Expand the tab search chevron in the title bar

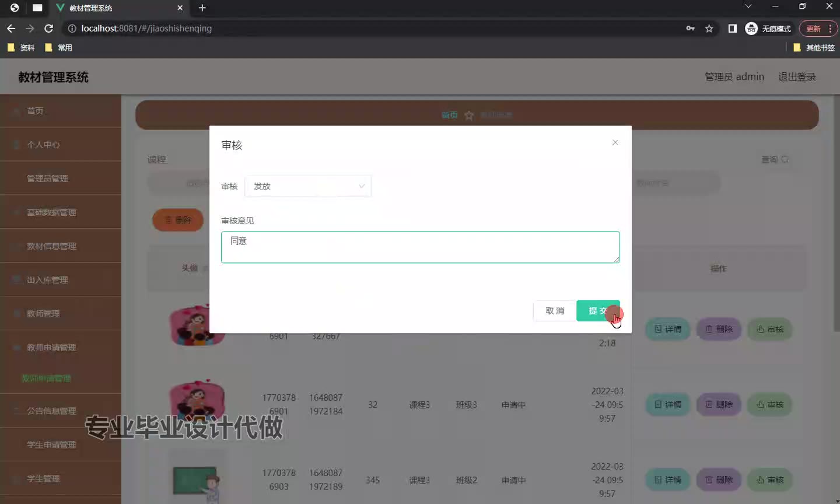tap(748, 6)
